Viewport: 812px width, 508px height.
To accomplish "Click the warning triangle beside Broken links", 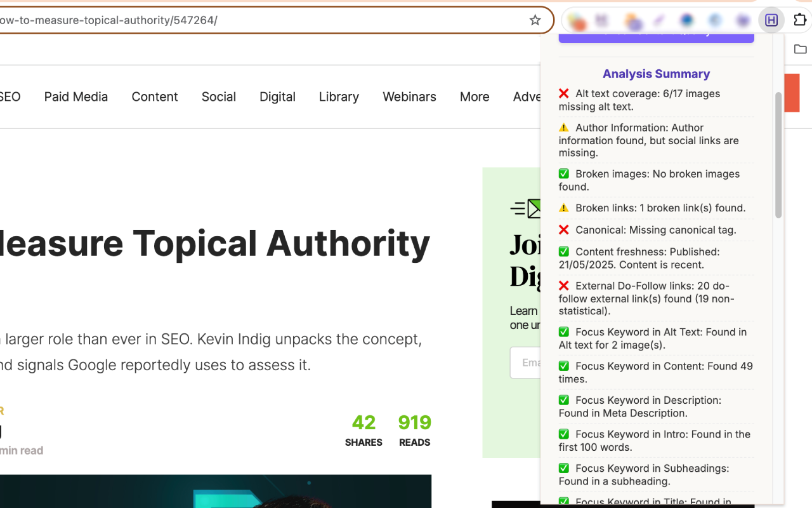I will click(563, 207).
